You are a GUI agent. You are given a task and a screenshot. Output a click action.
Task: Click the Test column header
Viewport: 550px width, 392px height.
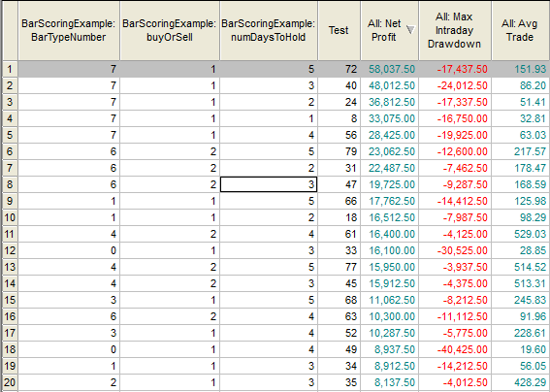339,30
